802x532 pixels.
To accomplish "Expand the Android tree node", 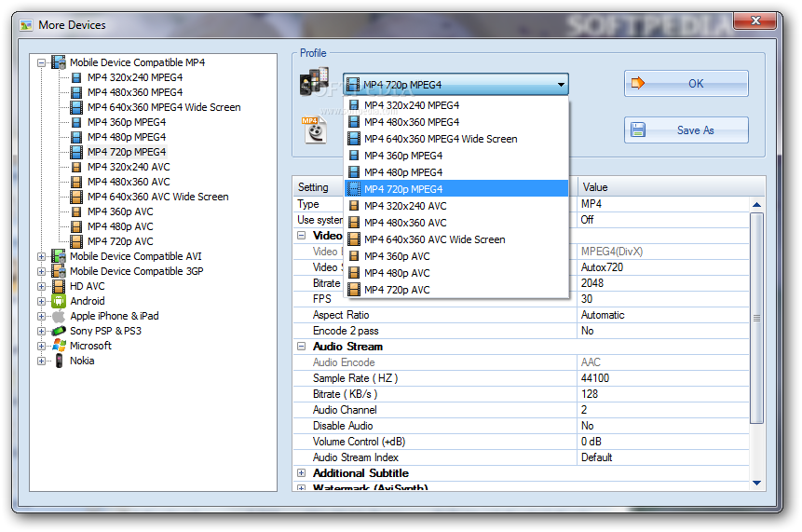I will pyautogui.click(x=41, y=301).
